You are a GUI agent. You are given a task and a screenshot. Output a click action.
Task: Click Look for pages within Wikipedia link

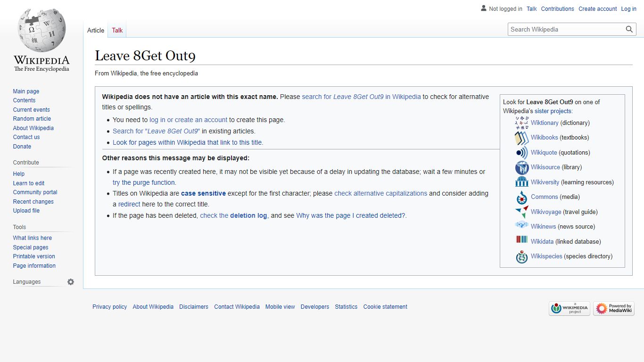(x=188, y=142)
